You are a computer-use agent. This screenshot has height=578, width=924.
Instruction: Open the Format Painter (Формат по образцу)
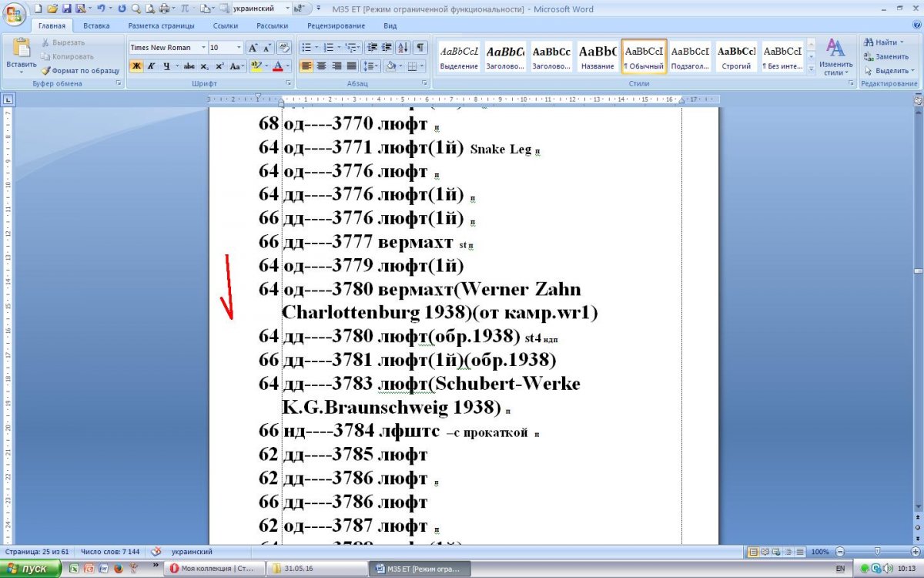79,70
